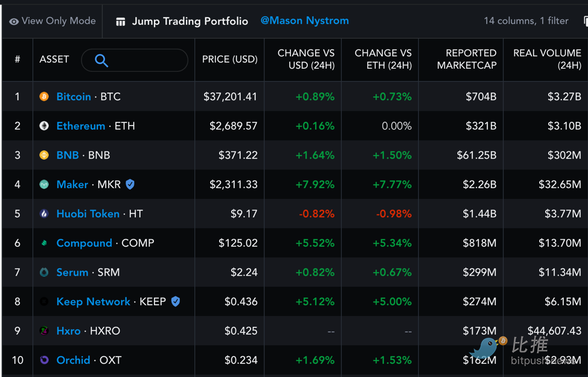Open the Compound asset link
This screenshot has height=377, width=588.
[84, 243]
